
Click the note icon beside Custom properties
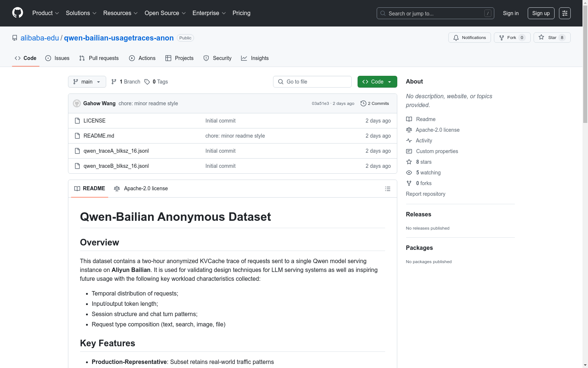(409, 151)
